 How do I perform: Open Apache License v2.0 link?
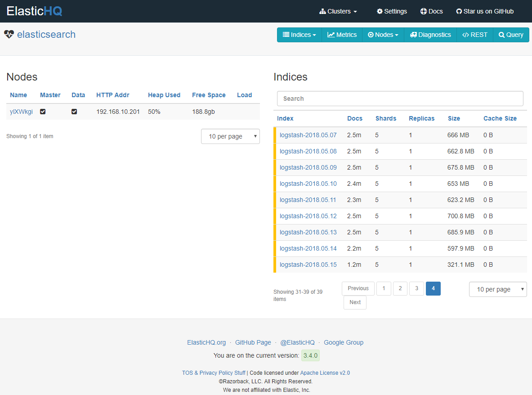pyautogui.click(x=325, y=373)
